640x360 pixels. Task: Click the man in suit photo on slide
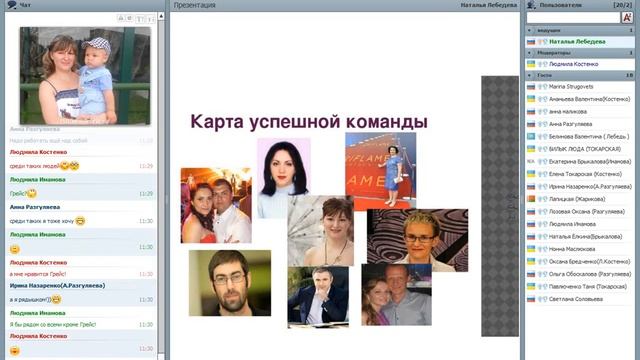pos(318,297)
